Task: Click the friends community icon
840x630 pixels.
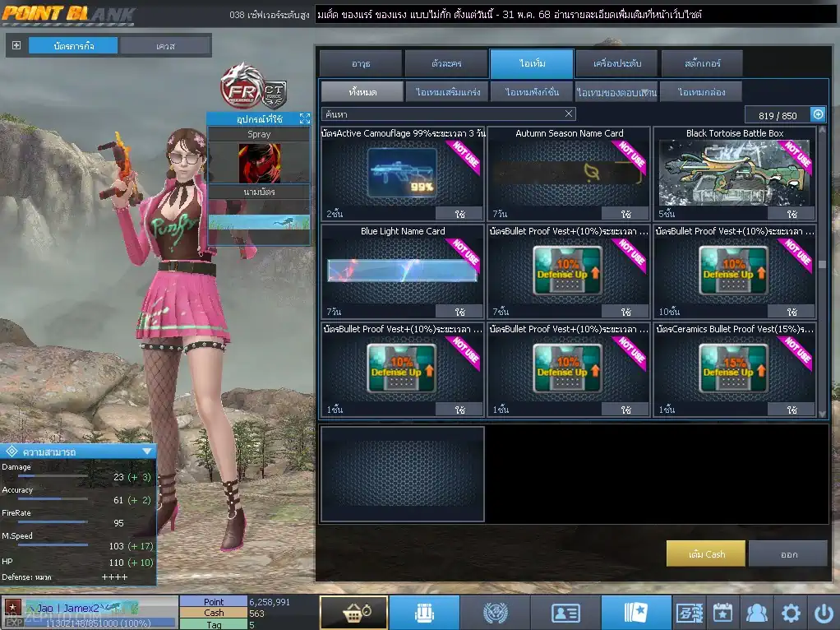Action: (755, 613)
